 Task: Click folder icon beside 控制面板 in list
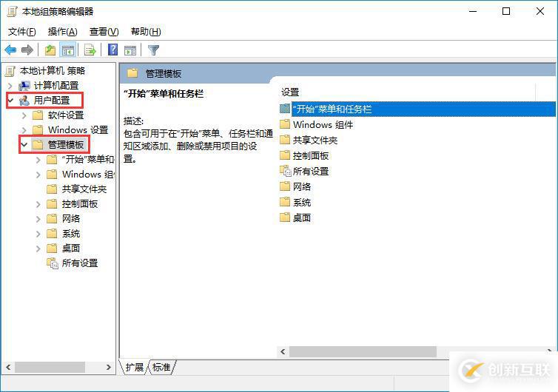click(285, 155)
